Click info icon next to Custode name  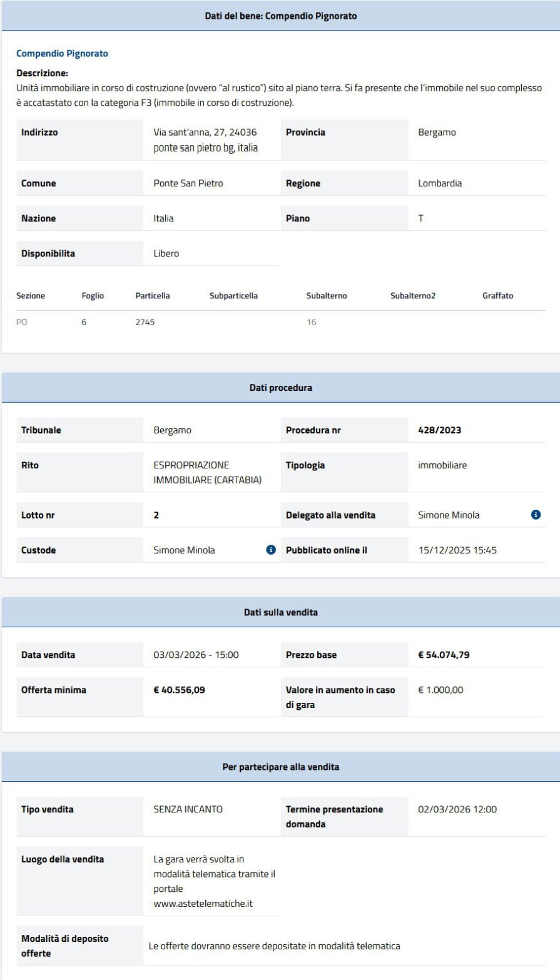tap(271, 550)
